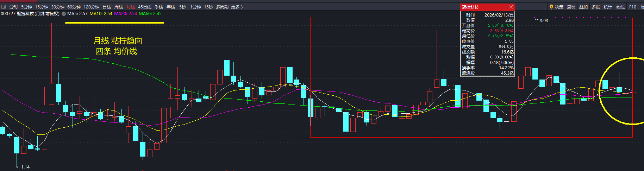Select the 5分钟 period
The image size is (644, 171).
[x=26, y=7]
